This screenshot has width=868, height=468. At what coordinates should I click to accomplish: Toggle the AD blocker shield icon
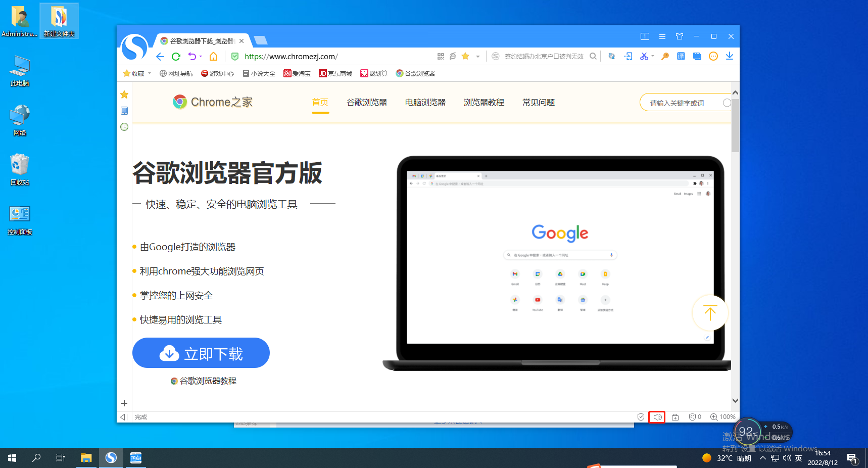pos(695,417)
